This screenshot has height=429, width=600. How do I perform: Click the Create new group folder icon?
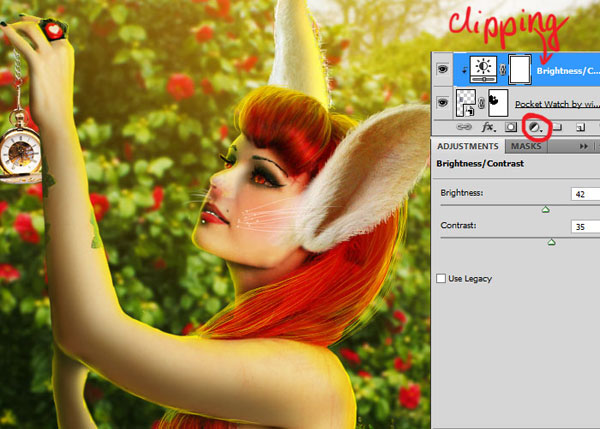tap(558, 127)
